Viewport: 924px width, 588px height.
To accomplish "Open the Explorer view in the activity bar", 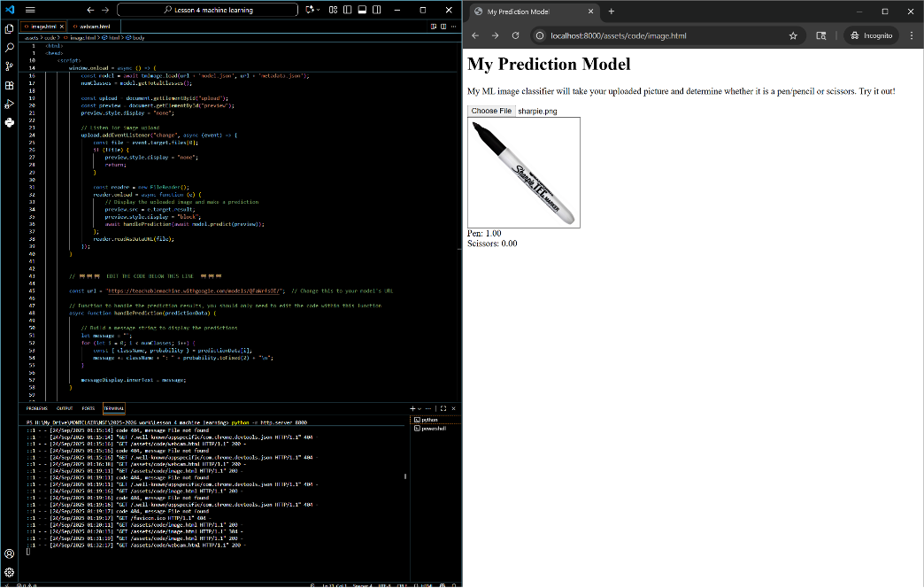I will 10,27.
